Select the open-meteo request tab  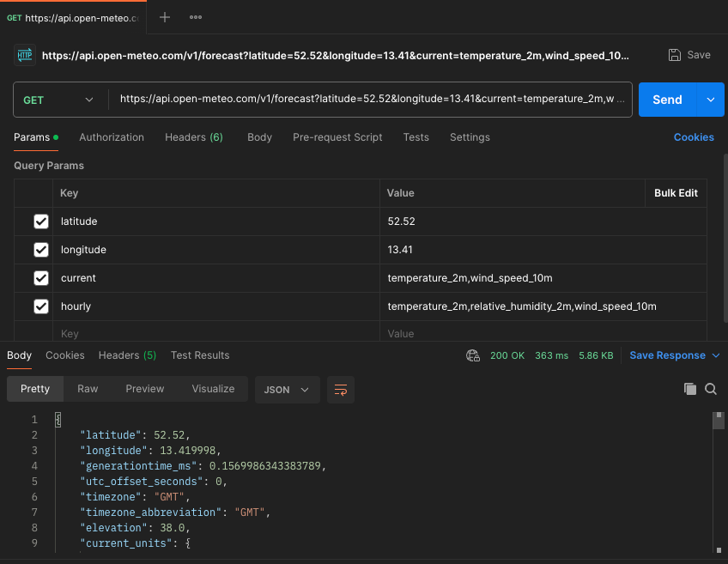point(73,18)
